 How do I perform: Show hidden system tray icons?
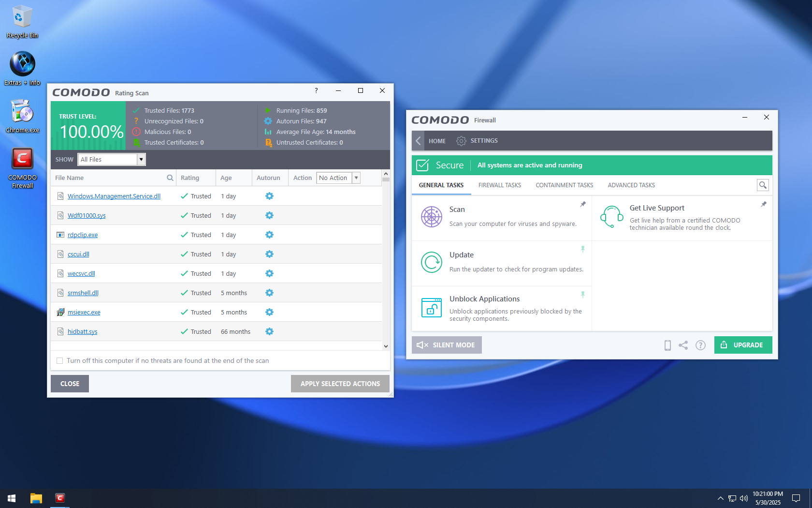[x=720, y=498]
